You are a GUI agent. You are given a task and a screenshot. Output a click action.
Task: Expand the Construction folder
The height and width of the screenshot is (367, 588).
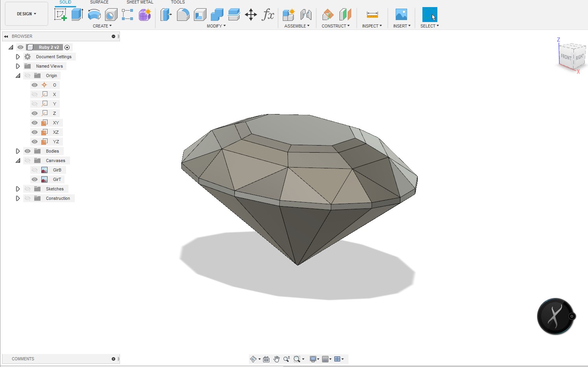[x=18, y=198]
